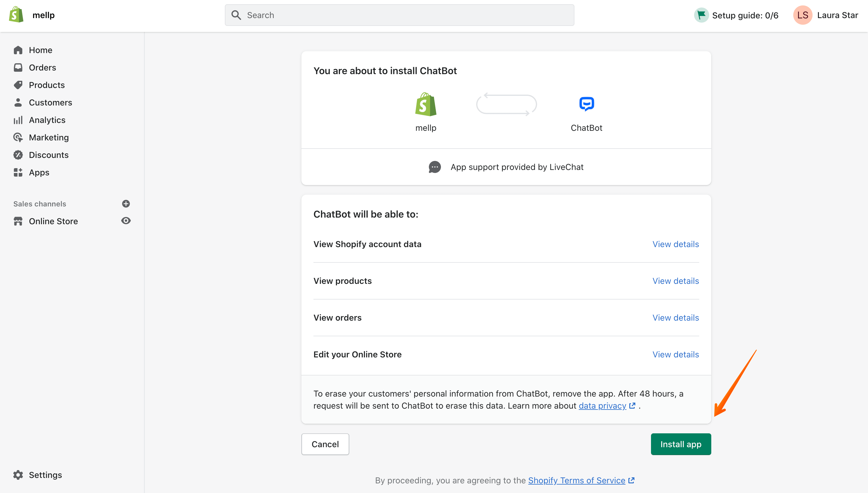
Task: Focus the Search input field
Action: point(399,15)
